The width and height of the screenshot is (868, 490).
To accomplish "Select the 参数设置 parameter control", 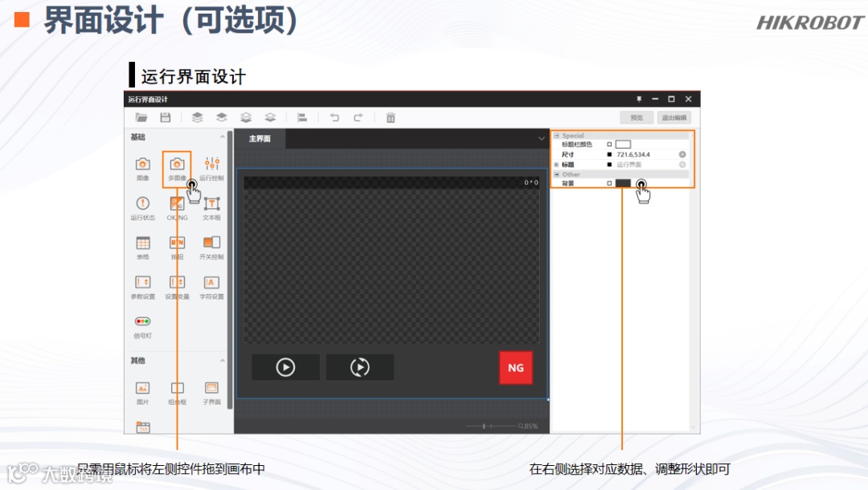I will tap(143, 288).
